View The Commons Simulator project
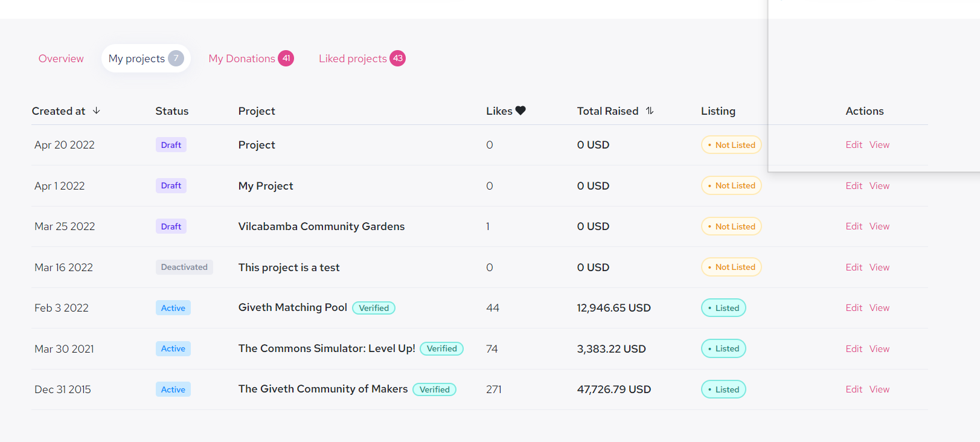The width and height of the screenshot is (980, 442). tap(879, 349)
